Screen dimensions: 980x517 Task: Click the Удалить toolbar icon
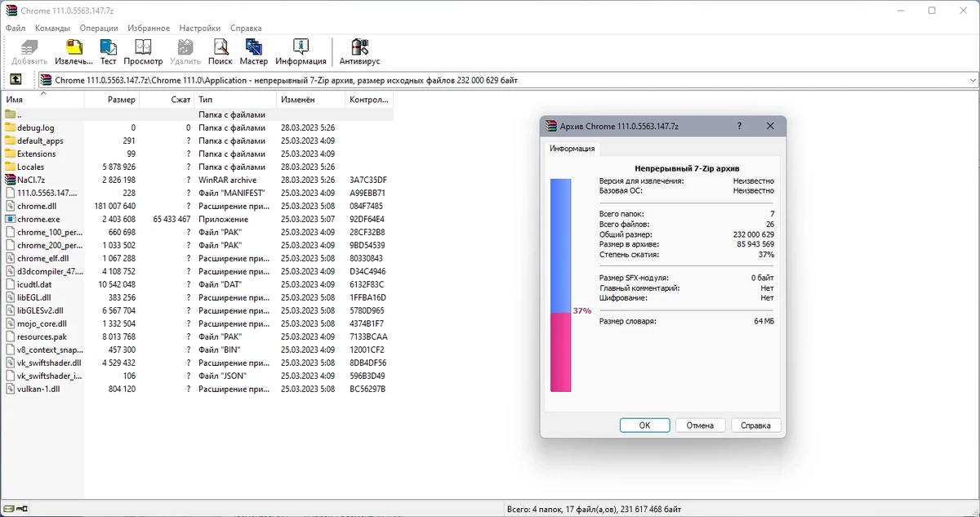[x=185, y=52]
